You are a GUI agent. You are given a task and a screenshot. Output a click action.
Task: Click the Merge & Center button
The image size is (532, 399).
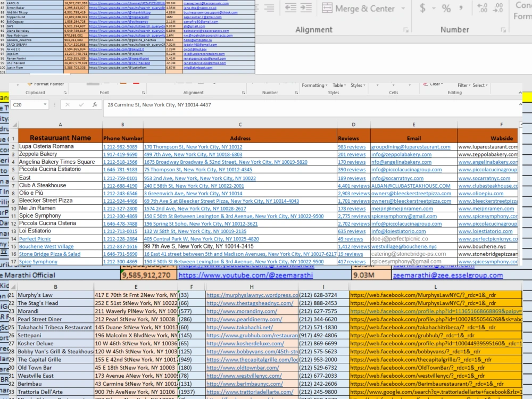coord(358,8)
